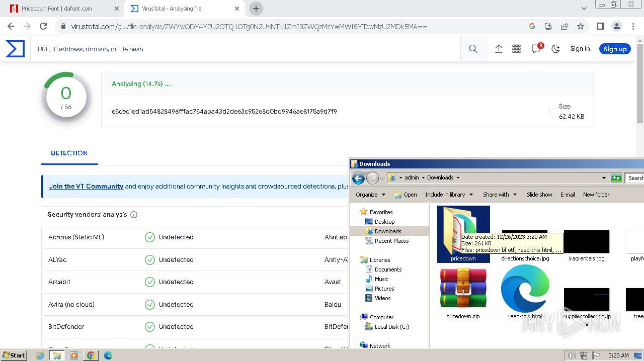Screen dimensions: 644x362
Task: Toggle VirusTotal dark mode
Action: pyautogui.click(x=556, y=49)
